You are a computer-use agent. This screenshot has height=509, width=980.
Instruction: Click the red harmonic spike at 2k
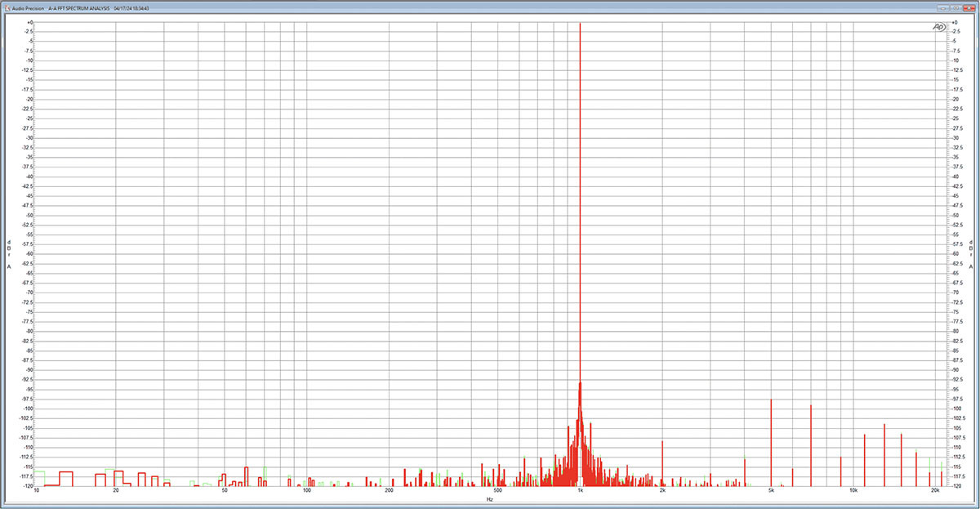[x=662, y=462]
